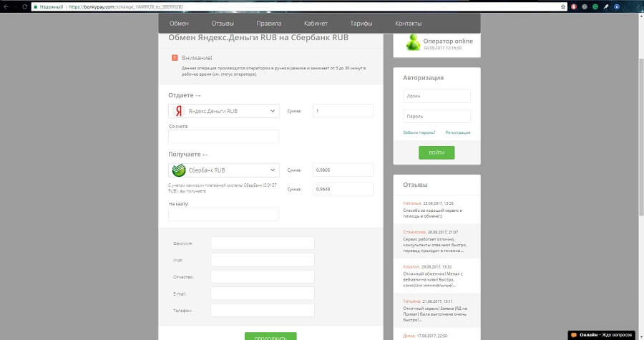Focus the Сумма field showing 0.9648
This screenshot has height=340, width=644.
(x=343, y=189)
